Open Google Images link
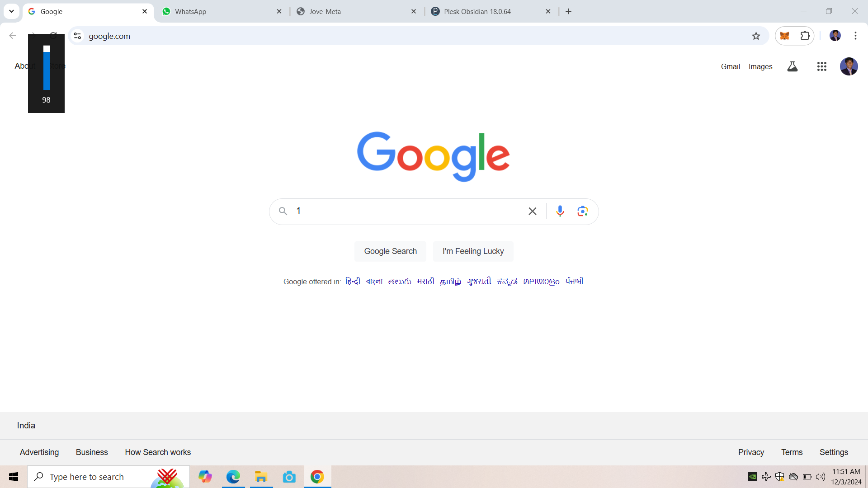The width and height of the screenshot is (868, 488). pyautogui.click(x=760, y=66)
